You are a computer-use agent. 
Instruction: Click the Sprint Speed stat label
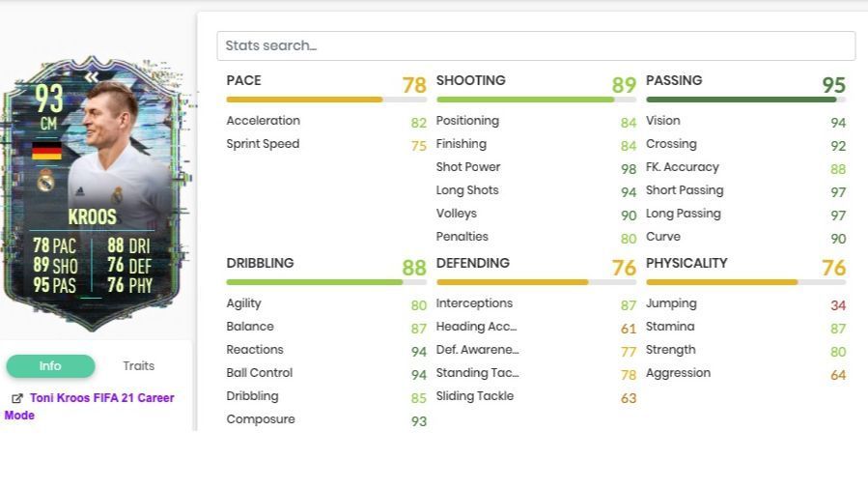pyautogui.click(x=263, y=144)
